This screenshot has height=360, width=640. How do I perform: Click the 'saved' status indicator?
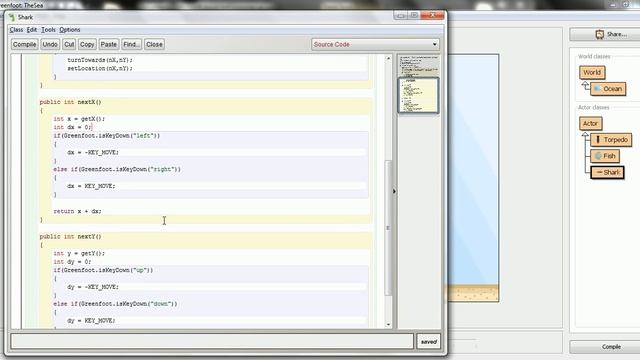pyautogui.click(x=429, y=342)
